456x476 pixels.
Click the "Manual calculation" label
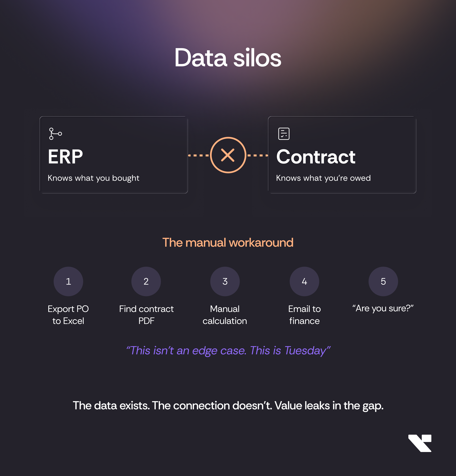pyautogui.click(x=225, y=315)
